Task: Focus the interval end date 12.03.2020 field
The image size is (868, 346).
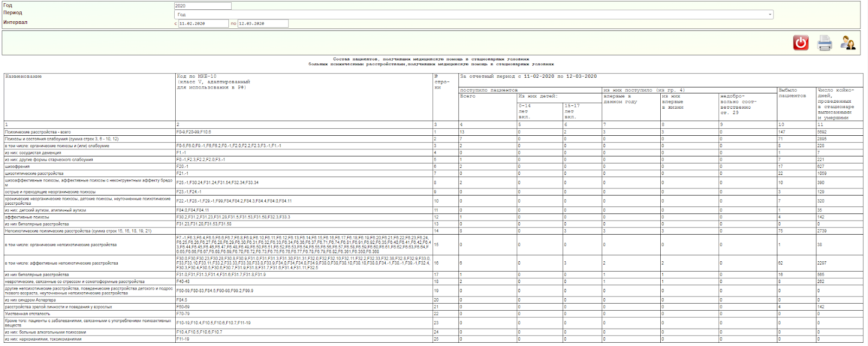Action: (x=263, y=24)
